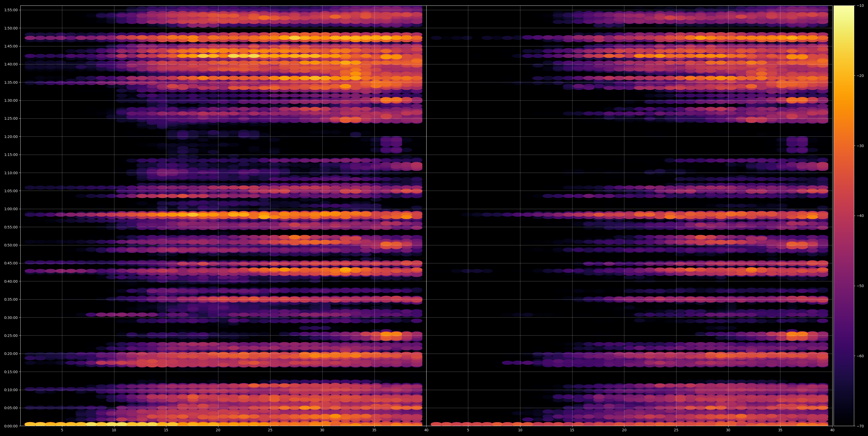Select the 1:15:00 y-axis tick label
Image resolution: width=868 pixels, height=436 pixels.
11,155
